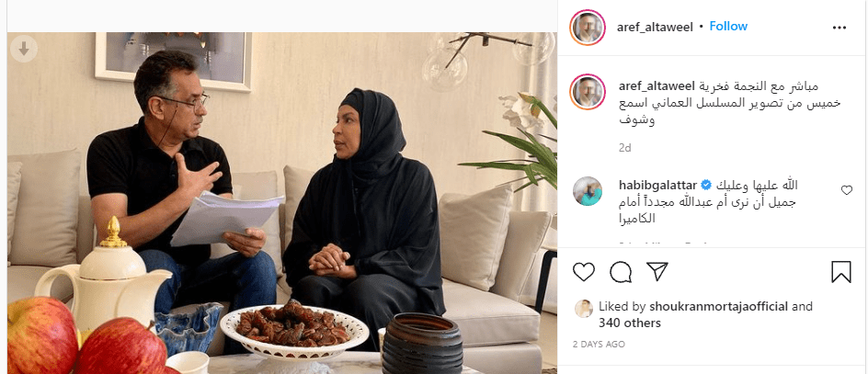Like habibgalattar's comment with small heart
The height and width of the screenshot is (374, 868).
pyautogui.click(x=847, y=190)
